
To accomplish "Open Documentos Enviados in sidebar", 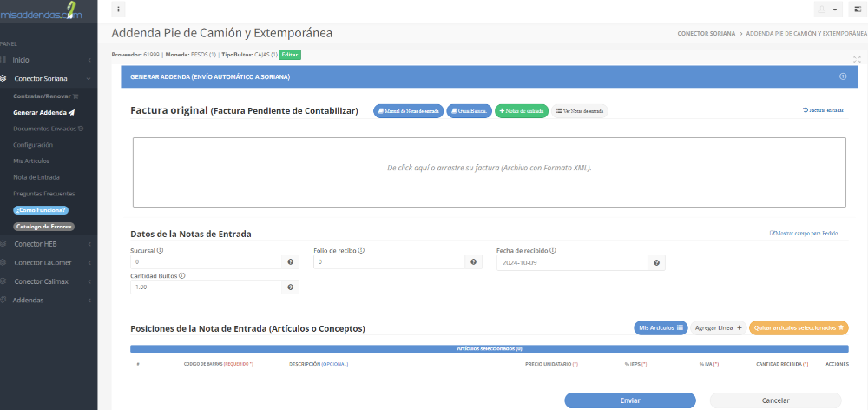I will click(48, 129).
